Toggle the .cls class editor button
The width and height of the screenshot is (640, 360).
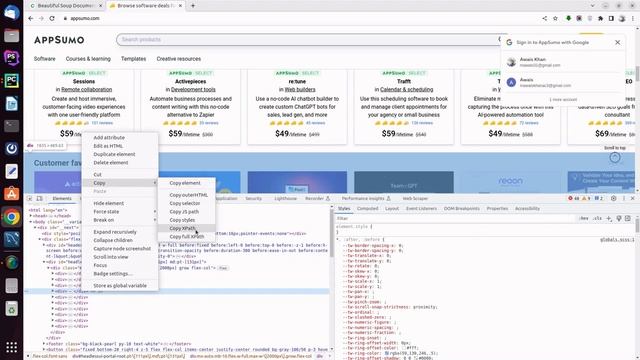pyautogui.click(x=598, y=218)
